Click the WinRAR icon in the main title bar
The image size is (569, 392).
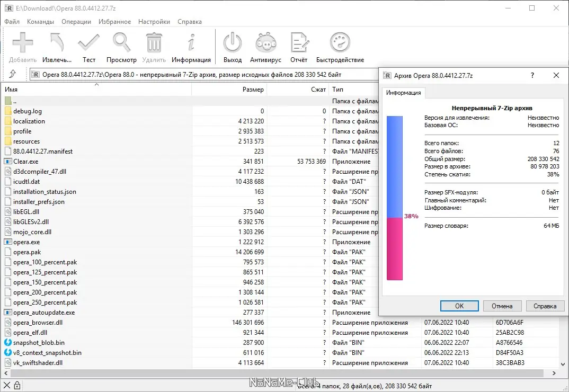8,8
